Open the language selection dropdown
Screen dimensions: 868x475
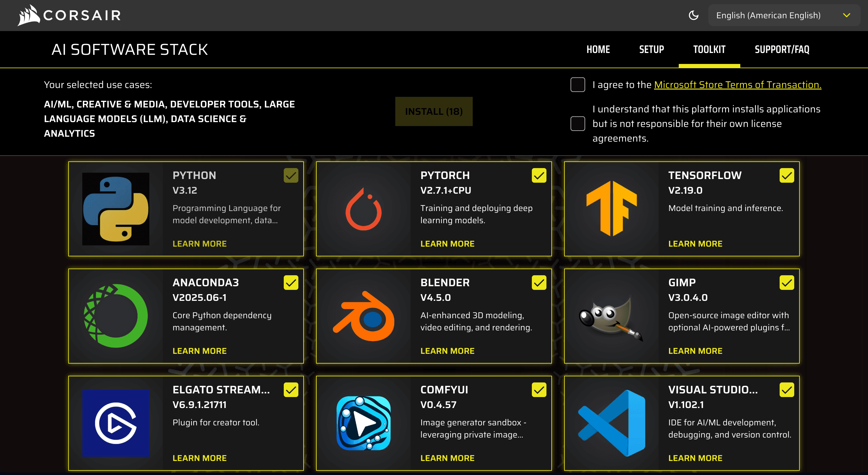tap(783, 15)
